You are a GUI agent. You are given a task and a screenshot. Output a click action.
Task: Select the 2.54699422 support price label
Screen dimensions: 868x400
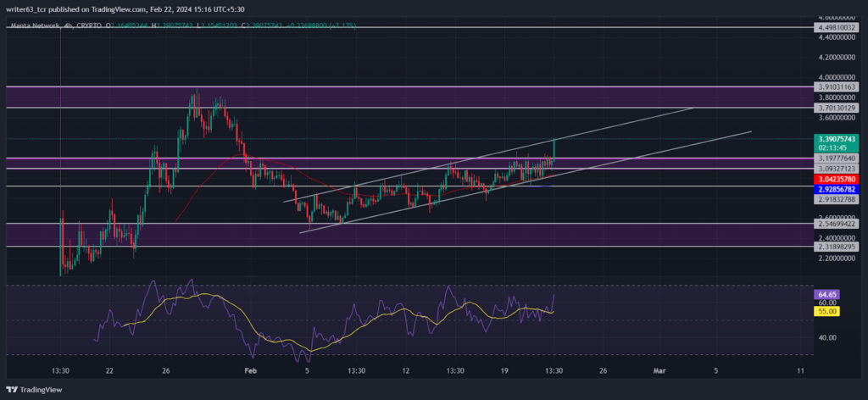[836, 224]
